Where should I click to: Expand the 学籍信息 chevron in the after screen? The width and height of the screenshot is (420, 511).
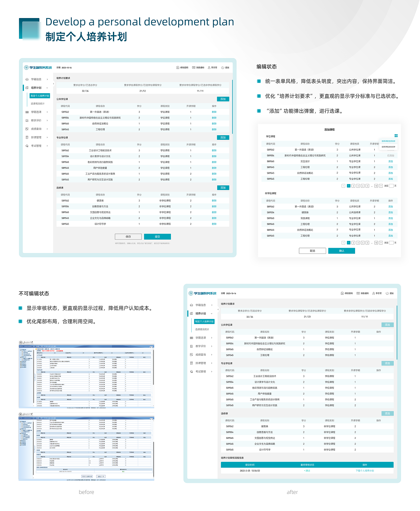pyautogui.click(x=212, y=305)
